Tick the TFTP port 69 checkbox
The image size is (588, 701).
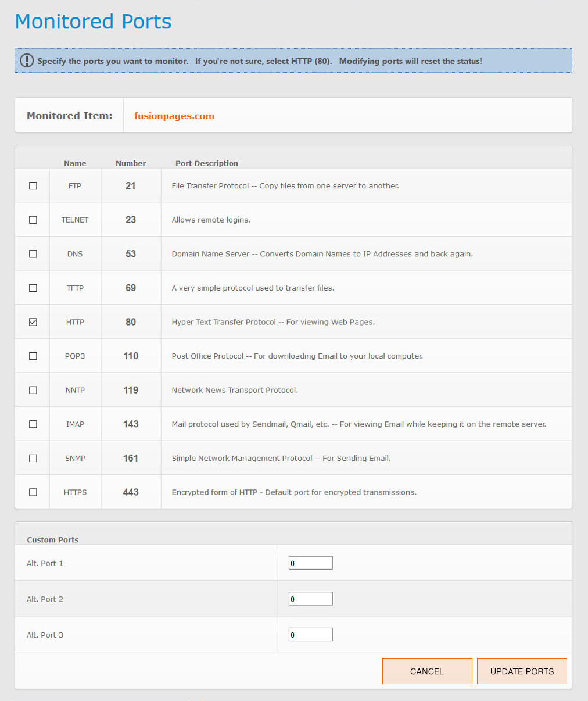click(33, 288)
